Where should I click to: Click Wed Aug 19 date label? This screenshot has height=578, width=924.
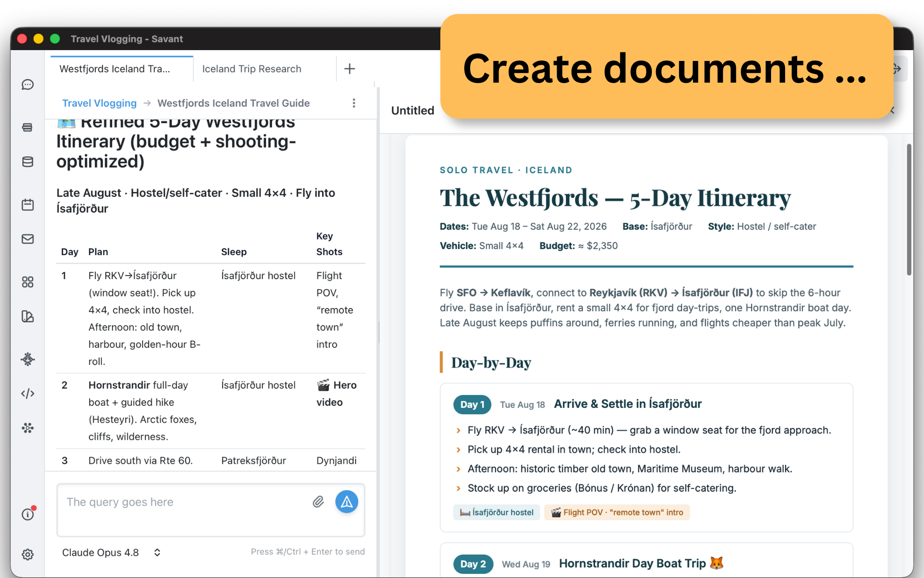(x=526, y=564)
